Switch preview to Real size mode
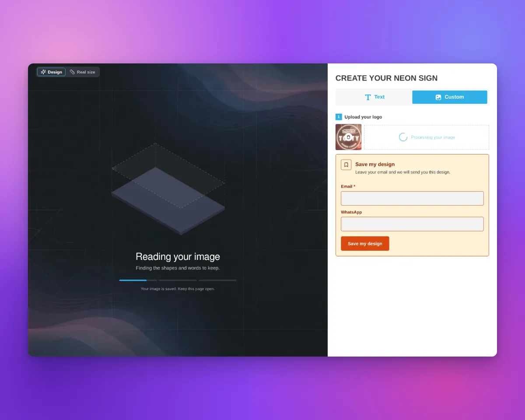 click(x=83, y=72)
